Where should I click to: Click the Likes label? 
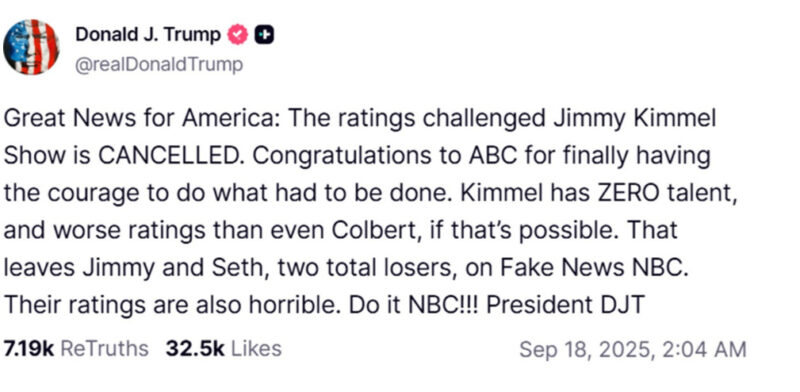coord(256,349)
